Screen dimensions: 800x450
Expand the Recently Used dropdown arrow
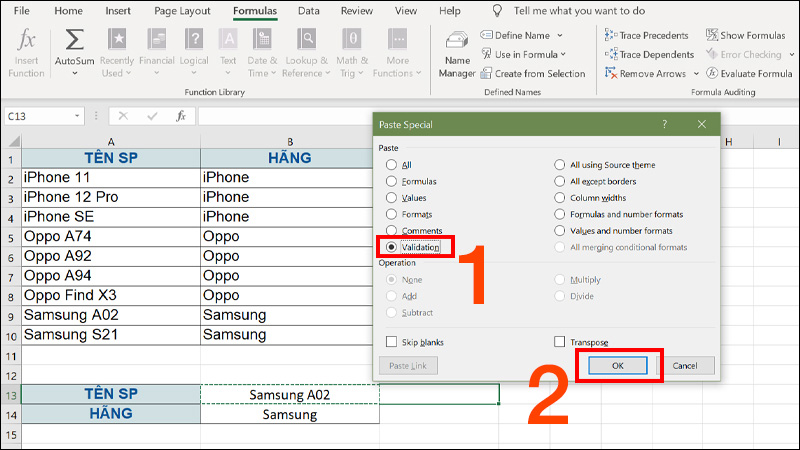(128, 73)
